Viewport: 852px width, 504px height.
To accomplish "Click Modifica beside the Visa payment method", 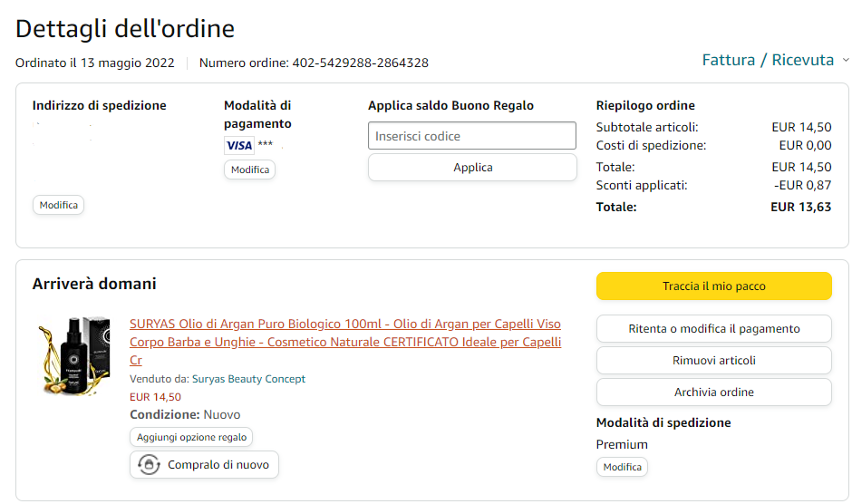I will click(249, 170).
